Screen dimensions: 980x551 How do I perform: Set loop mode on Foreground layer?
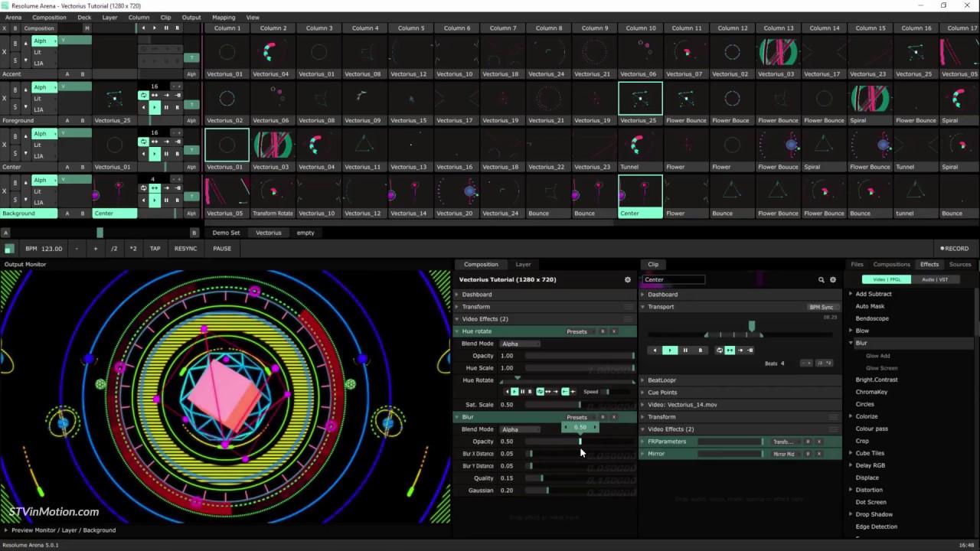click(x=143, y=96)
